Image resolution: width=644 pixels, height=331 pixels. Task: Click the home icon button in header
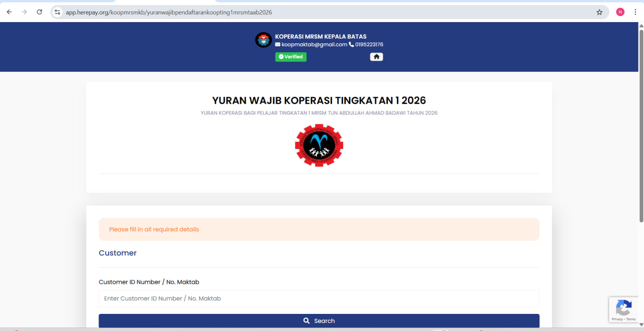[x=376, y=57]
